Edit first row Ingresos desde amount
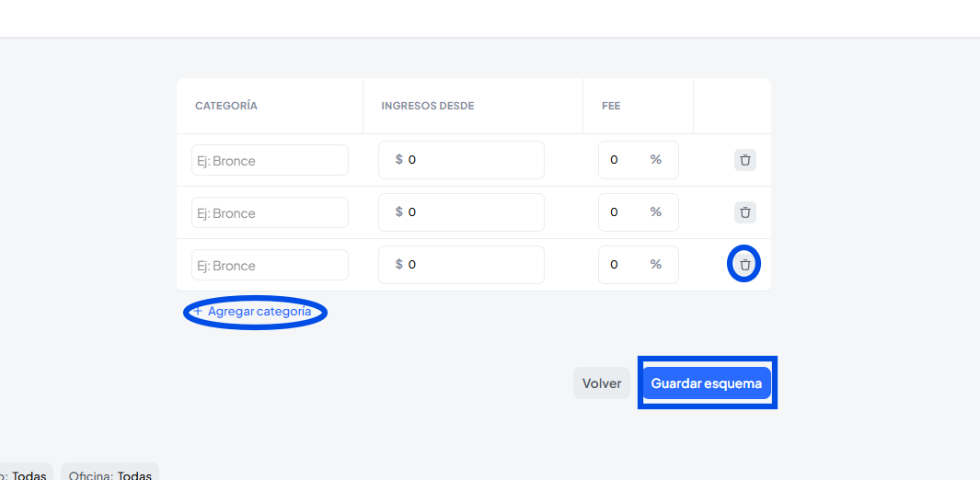This screenshot has width=980, height=480. 469,160
